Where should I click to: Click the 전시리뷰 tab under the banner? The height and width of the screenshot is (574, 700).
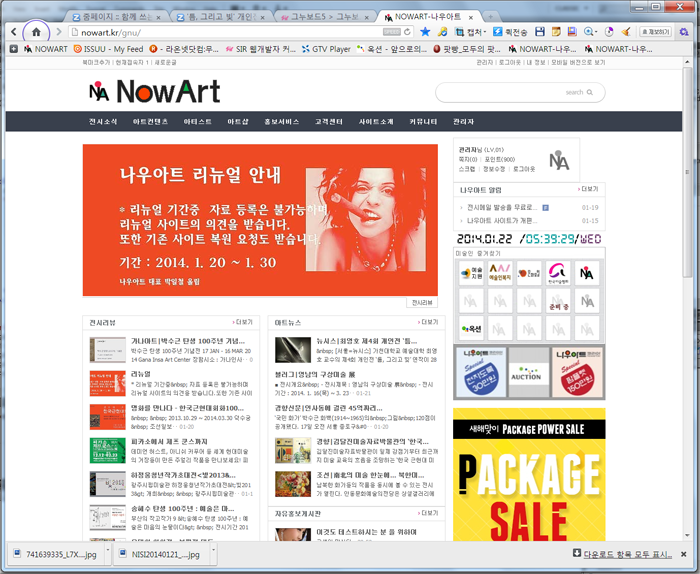click(422, 302)
